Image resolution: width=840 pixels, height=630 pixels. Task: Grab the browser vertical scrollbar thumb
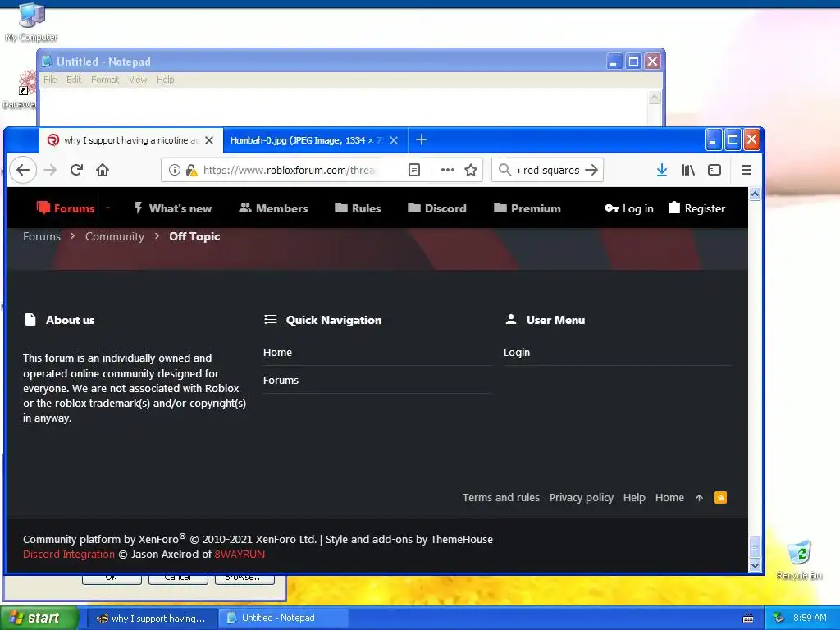tap(755, 547)
